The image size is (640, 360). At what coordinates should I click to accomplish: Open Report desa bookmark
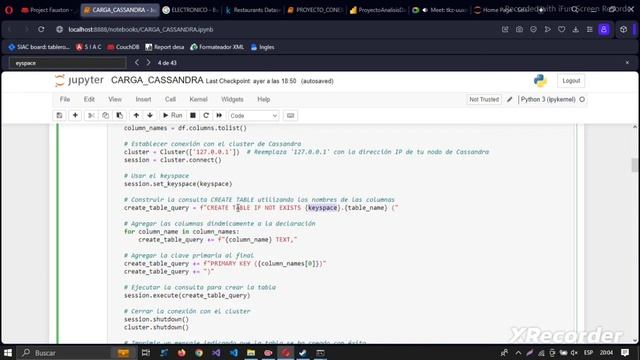click(165, 47)
